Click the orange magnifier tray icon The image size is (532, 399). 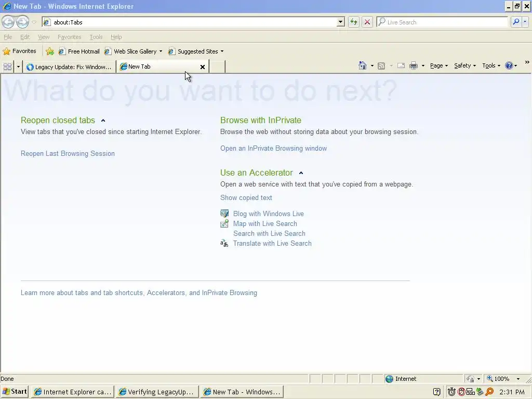pos(489,392)
